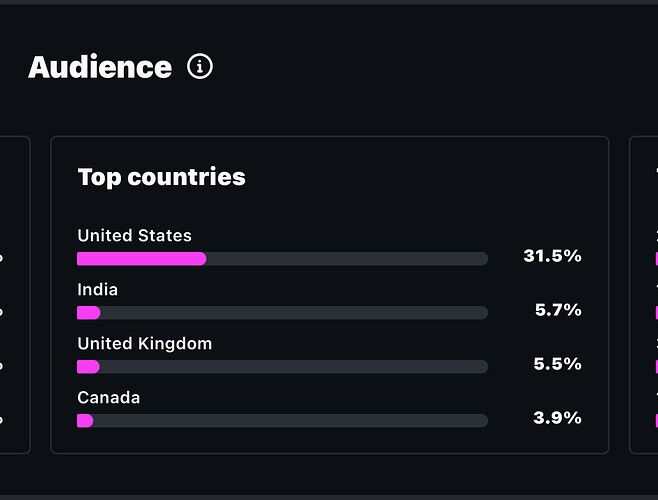Select the Canada country label
The width and height of the screenshot is (658, 500).
point(108,398)
